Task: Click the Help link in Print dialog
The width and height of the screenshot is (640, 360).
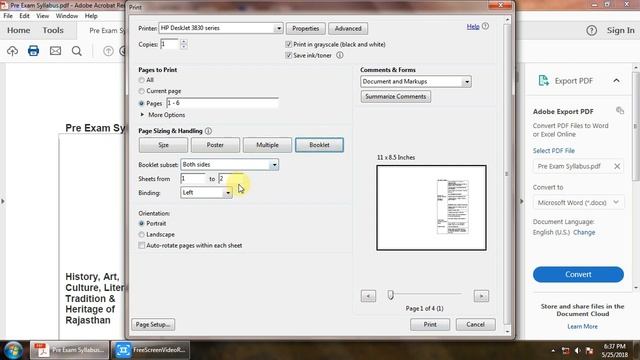Action: pyautogui.click(x=473, y=27)
